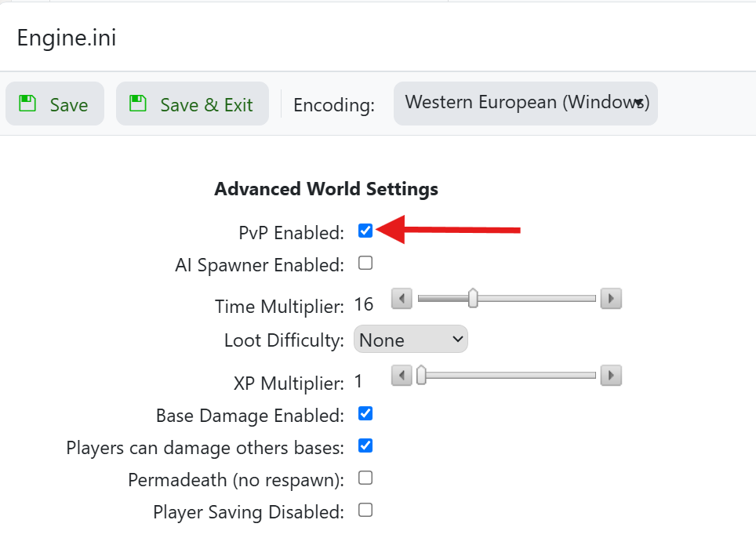The width and height of the screenshot is (756, 549).
Task: Click XP Multiplier left arrow button
Action: (402, 376)
